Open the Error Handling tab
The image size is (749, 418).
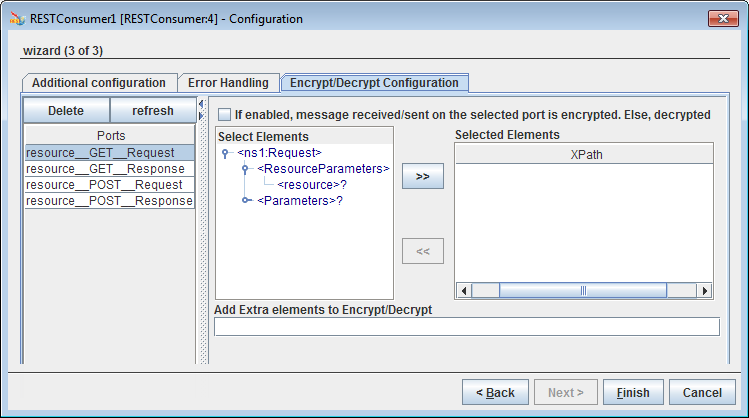(228, 83)
